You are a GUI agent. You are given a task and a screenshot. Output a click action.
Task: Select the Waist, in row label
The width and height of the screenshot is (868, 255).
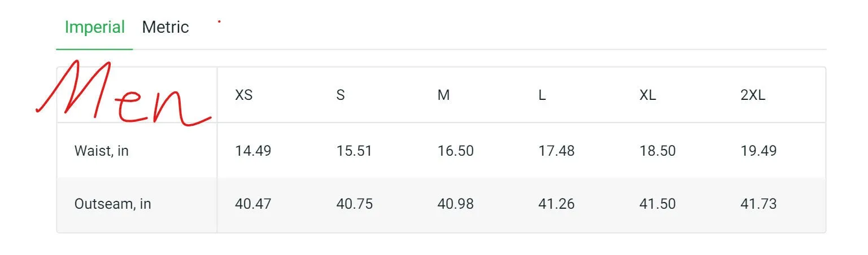click(102, 151)
